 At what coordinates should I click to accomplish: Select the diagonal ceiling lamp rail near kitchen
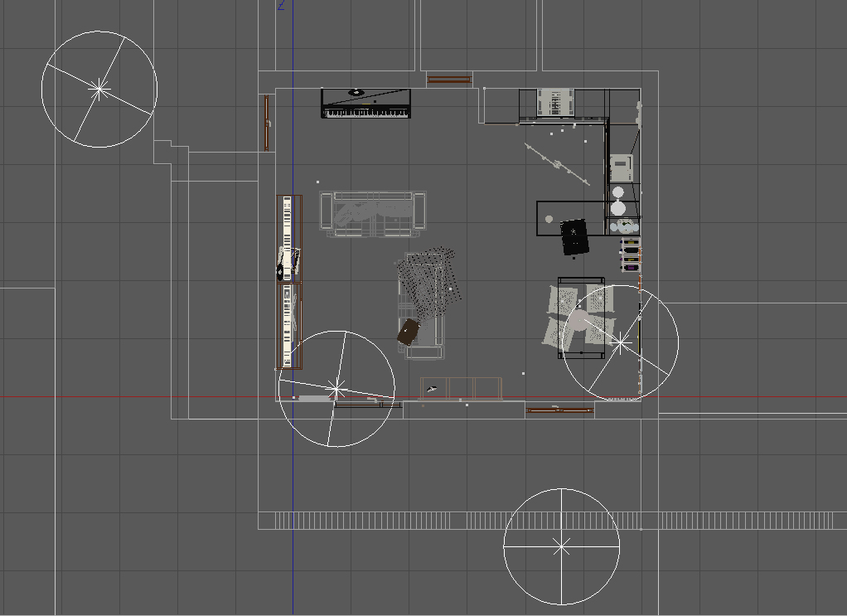pyautogui.click(x=558, y=163)
